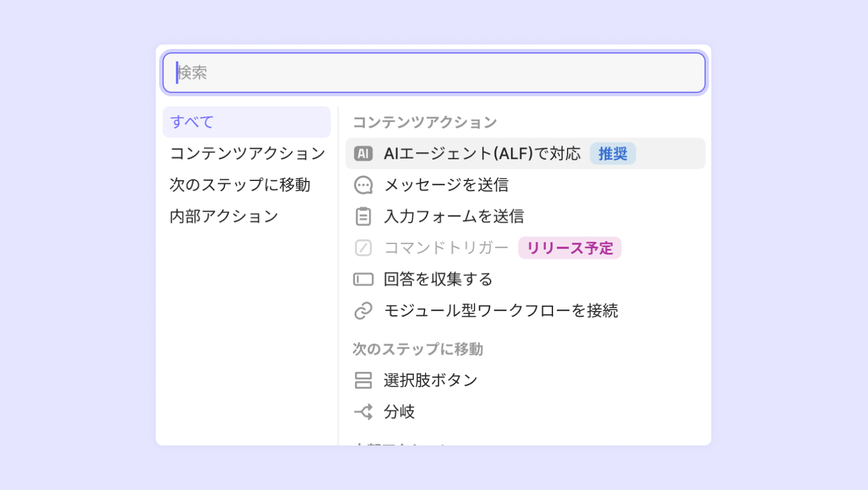
Task: Select メッセージを送信 from the list
Action: coord(446,185)
